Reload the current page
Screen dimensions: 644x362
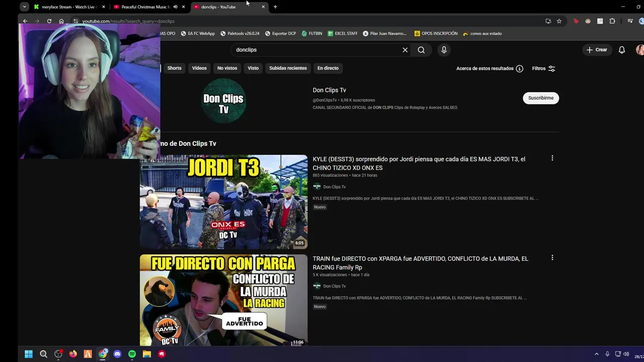pyautogui.click(x=49, y=21)
